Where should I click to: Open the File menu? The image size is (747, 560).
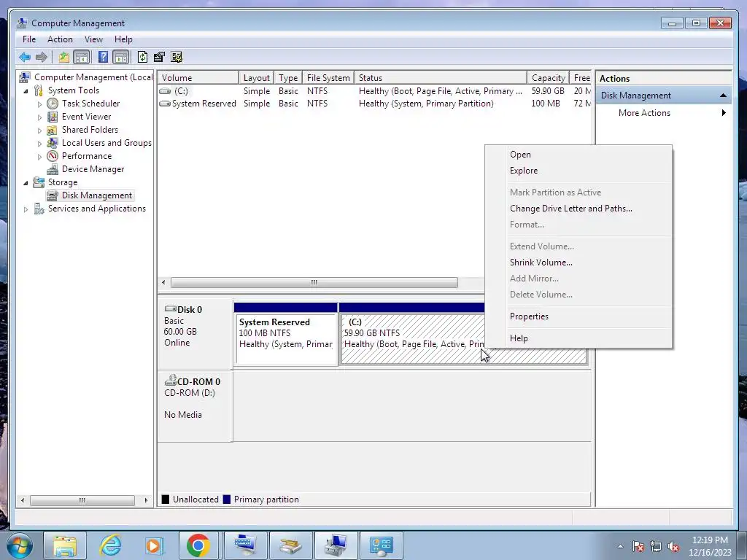[29, 39]
